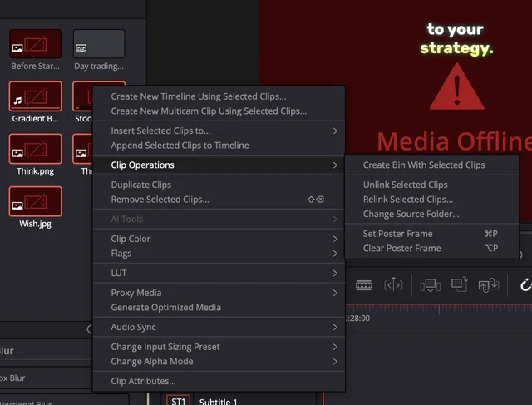This screenshot has height=405, width=532.
Task: Click the Overwrite Clip toolbar icon
Action: point(460,284)
